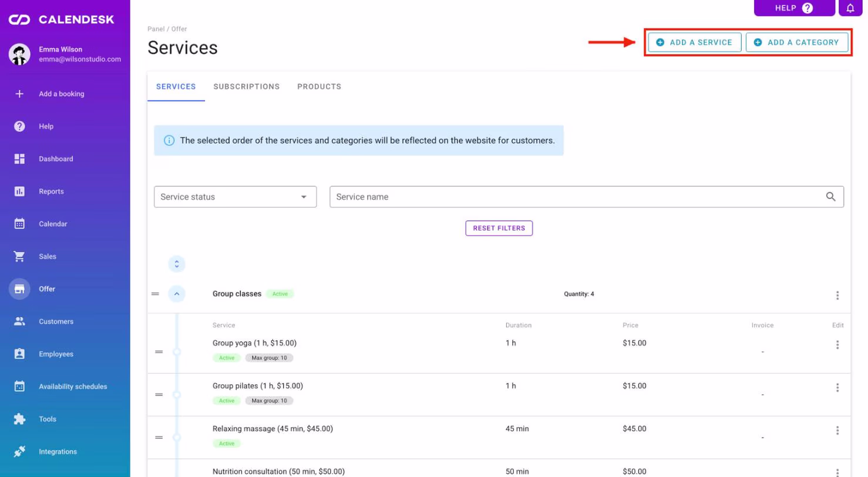Click the Reset Filters button
This screenshot has height=477, width=868.
click(x=499, y=228)
